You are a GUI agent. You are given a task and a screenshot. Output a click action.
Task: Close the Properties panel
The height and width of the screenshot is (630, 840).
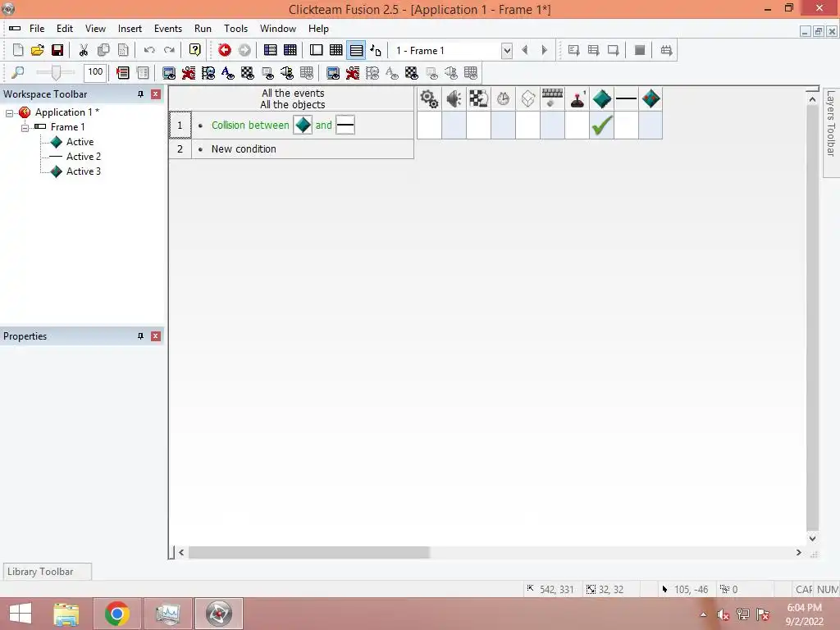pyautogui.click(x=156, y=336)
